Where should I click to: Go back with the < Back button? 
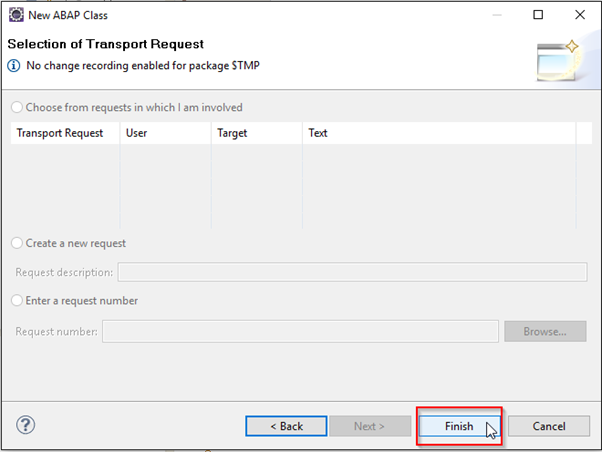(286, 426)
